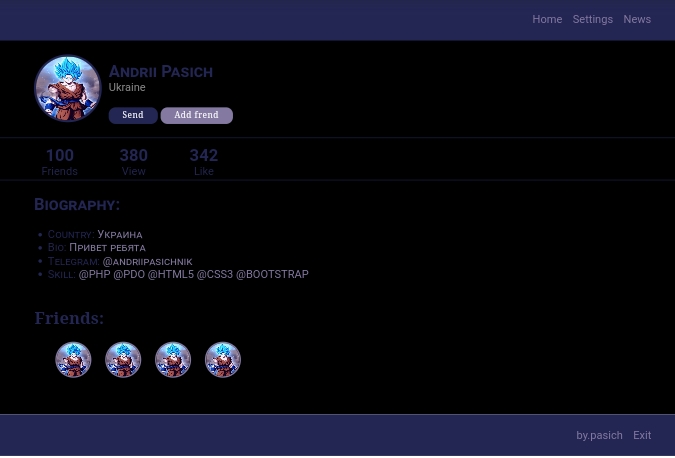The height and width of the screenshot is (458, 675).
Task: Click the 342 Like counter
Action: tap(203, 161)
